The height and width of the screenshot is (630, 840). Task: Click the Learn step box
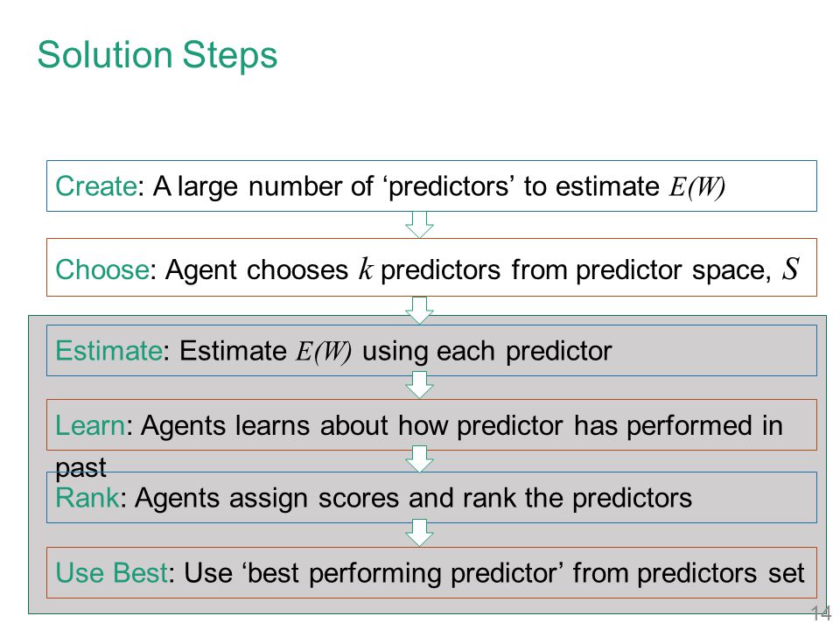click(x=431, y=425)
